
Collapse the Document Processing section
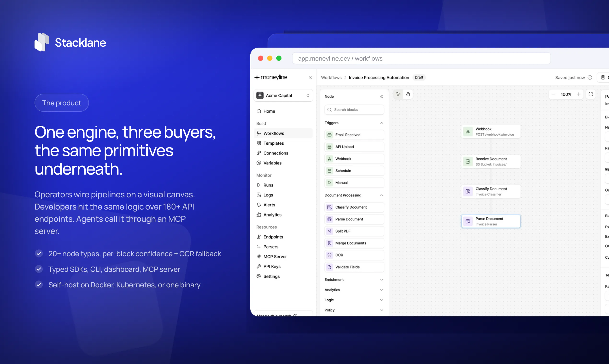coord(381,195)
